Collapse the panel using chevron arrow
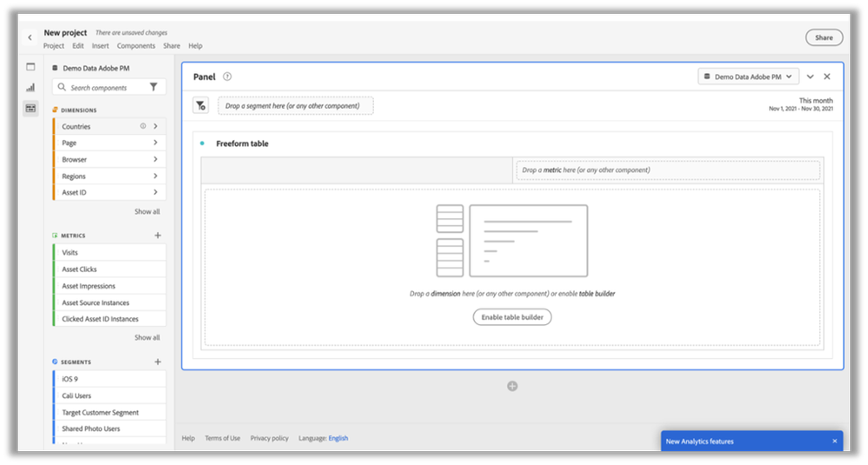The width and height of the screenshot is (868, 465). coord(811,76)
